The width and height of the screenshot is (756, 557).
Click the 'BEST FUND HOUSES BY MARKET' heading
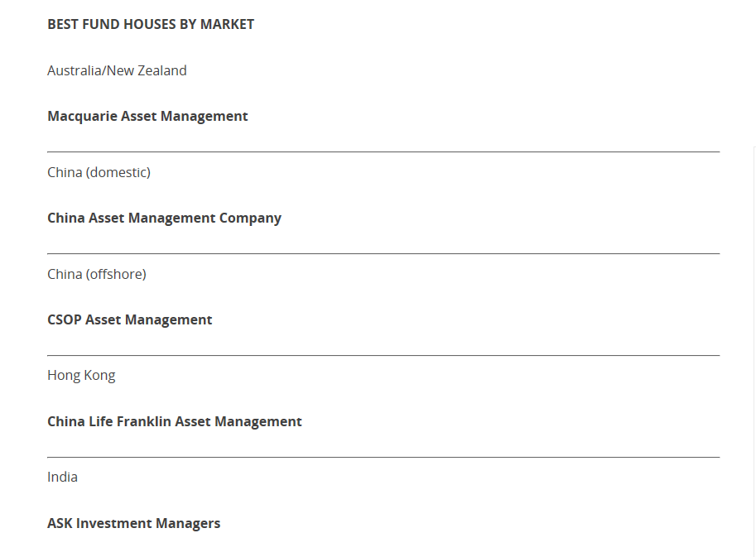(151, 24)
